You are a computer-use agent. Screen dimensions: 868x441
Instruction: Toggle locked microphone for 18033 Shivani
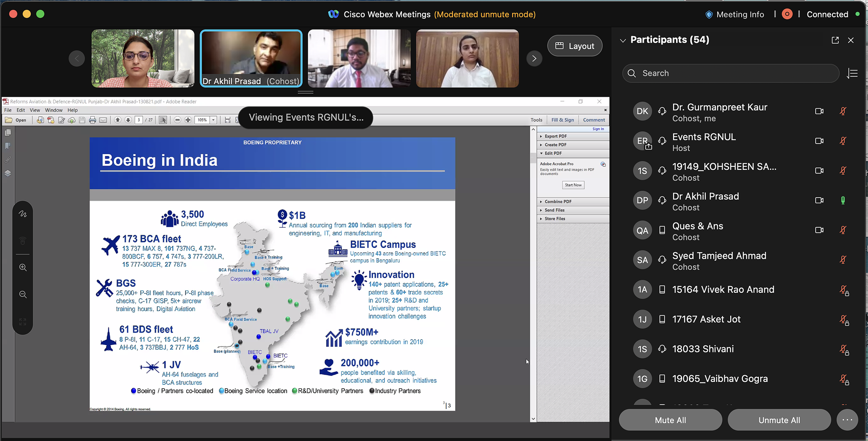pyautogui.click(x=844, y=350)
